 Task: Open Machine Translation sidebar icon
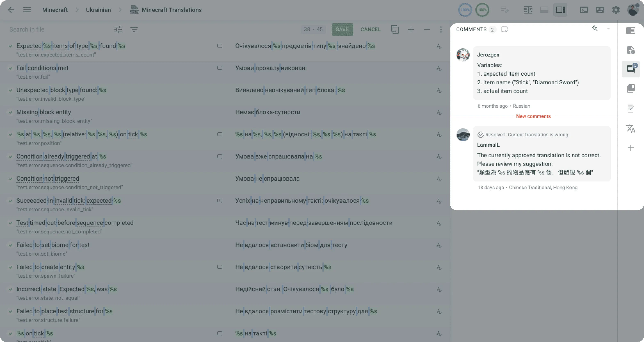coord(630,129)
